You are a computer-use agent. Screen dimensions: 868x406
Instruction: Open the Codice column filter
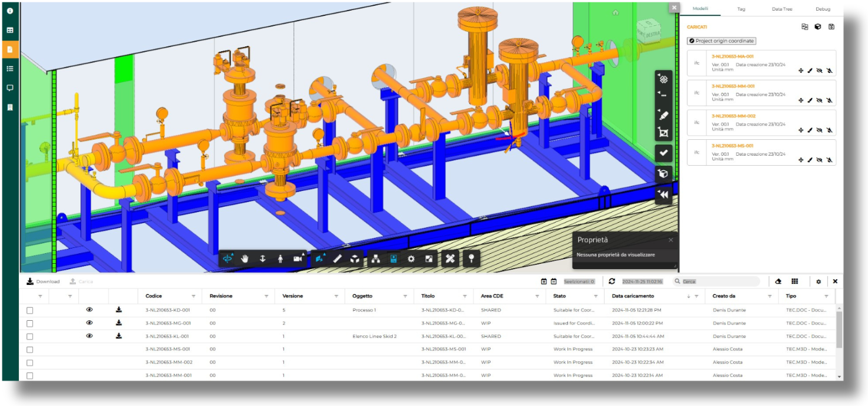tap(193, 296)
